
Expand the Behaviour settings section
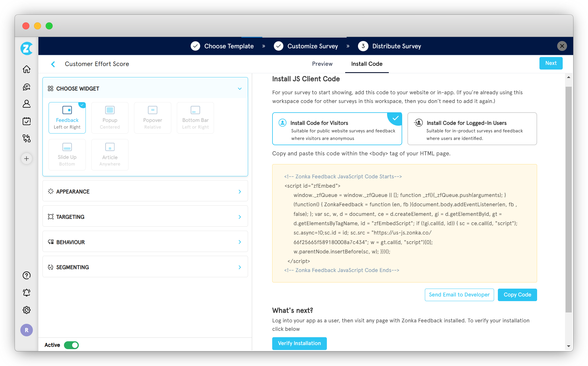tap(145, 241)
